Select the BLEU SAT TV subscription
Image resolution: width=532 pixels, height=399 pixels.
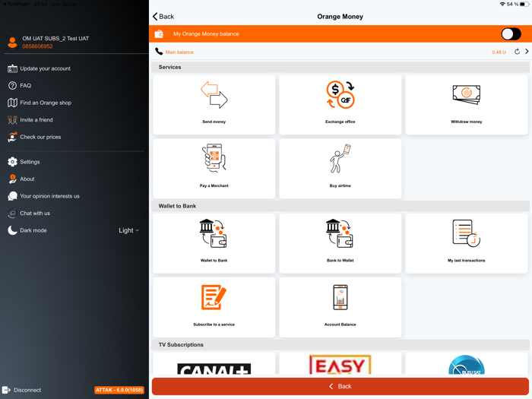(x=466, y=363)
